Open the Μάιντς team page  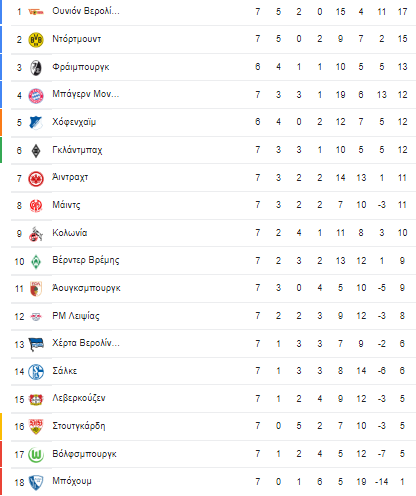click(66, 205)
